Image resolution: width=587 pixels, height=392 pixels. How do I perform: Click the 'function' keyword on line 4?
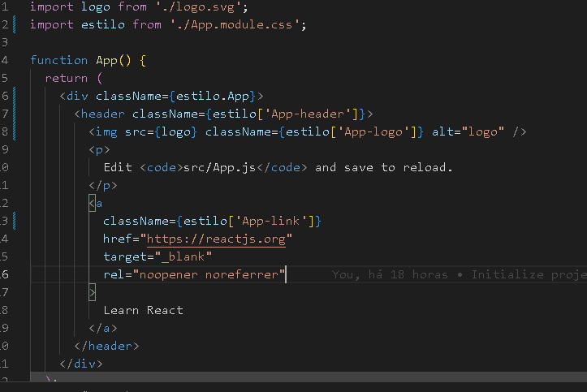(x=58, y=60)
